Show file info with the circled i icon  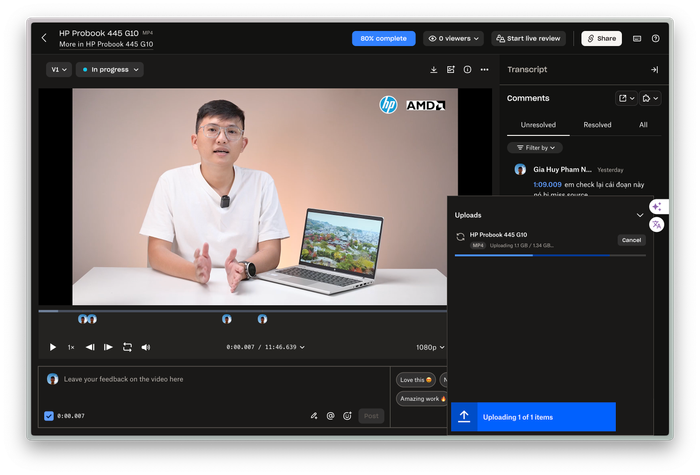pyautogui.click(x=467, y=70)
